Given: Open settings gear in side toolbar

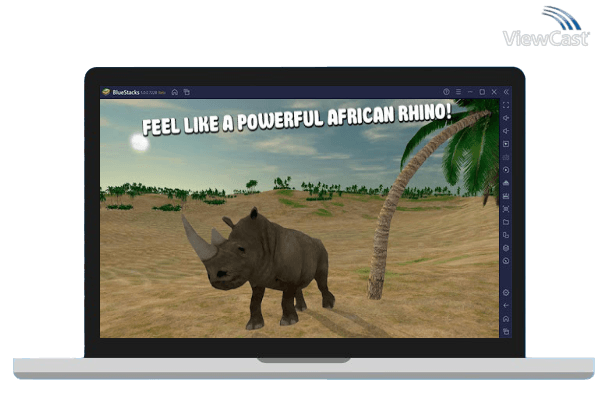Looking at the screenshot, I should pos(506,293).
